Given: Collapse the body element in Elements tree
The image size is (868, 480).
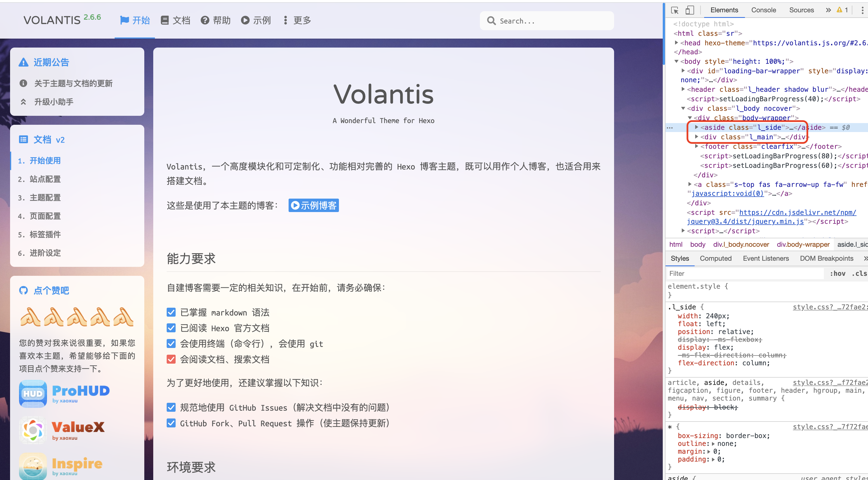Looking at the screenshot, I should coord(676,61).
